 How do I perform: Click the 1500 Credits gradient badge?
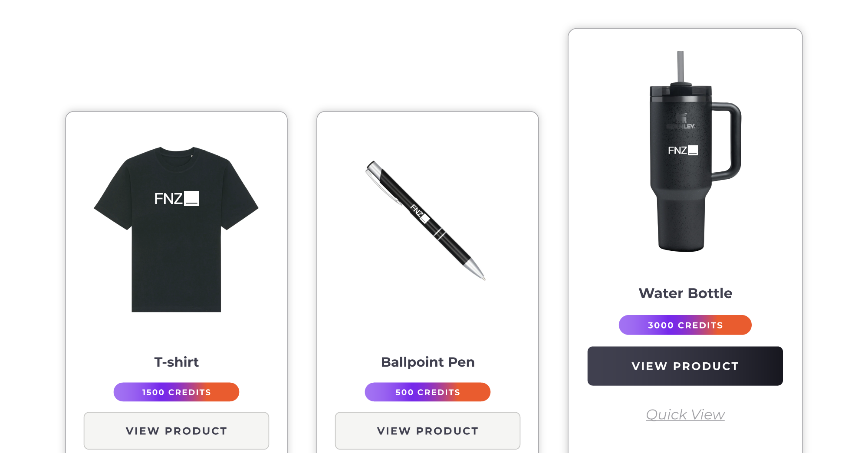tap(176, 392)
